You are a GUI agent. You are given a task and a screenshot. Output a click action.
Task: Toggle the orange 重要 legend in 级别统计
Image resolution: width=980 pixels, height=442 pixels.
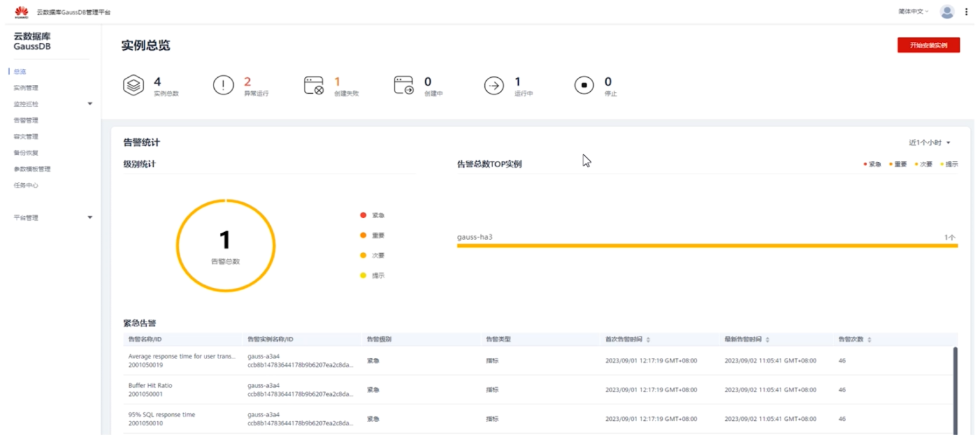tap(372, 235)
